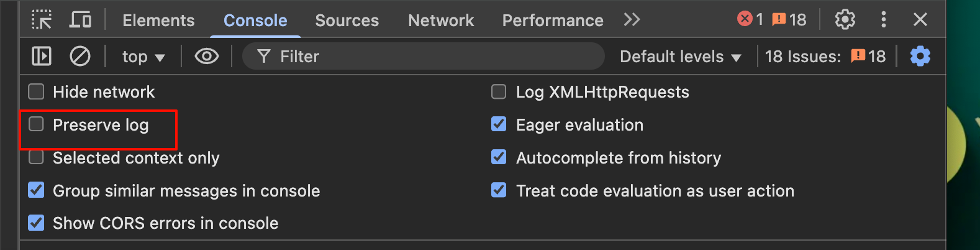980x250 pixels.
Task: Toggle blue console settings gear
Action: click(x=920, y=57)
